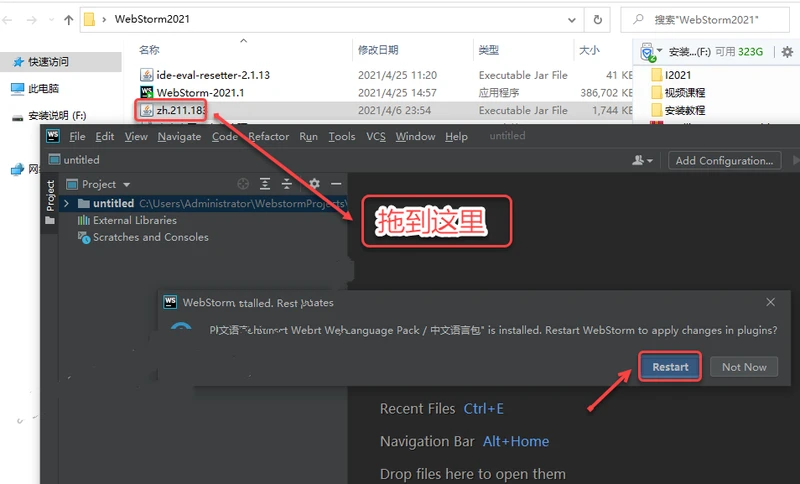The image size is (800, 484).
Task: Open the Edit menu
Action: pyautogui.click(x=105, y=136)
